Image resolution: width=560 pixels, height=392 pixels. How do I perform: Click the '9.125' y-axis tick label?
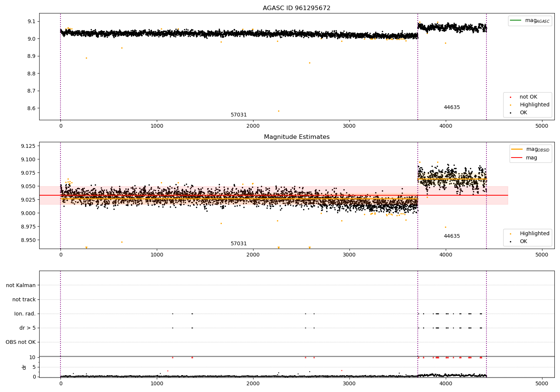pos(28,146)
